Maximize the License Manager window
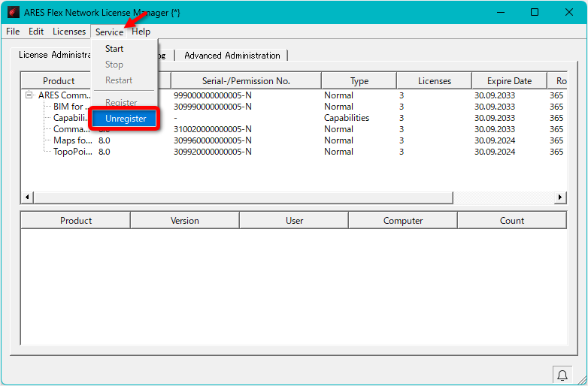 (535, 12)
